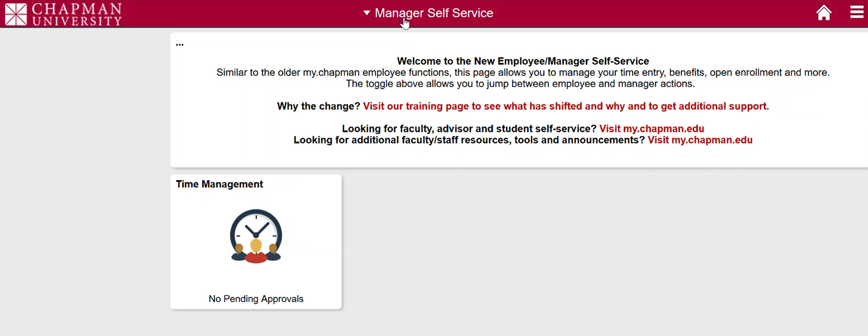Click the Manager Self Service title

(x=434, y=13)
